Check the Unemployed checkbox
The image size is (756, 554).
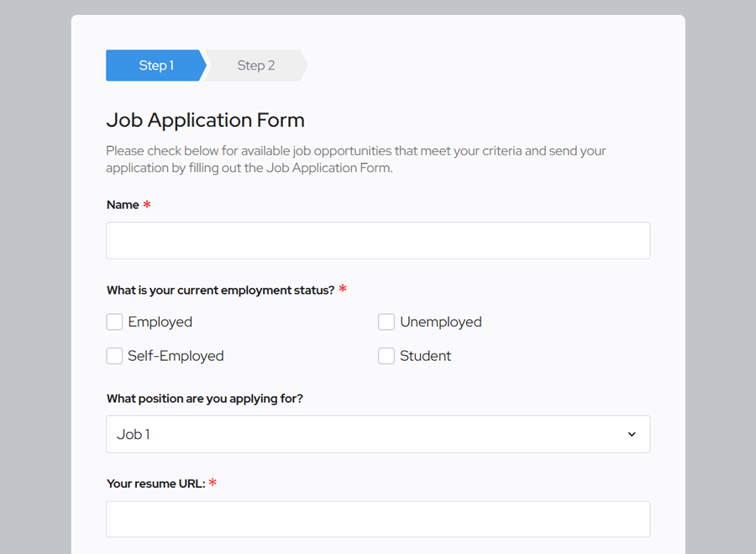[x=386, y=322]
